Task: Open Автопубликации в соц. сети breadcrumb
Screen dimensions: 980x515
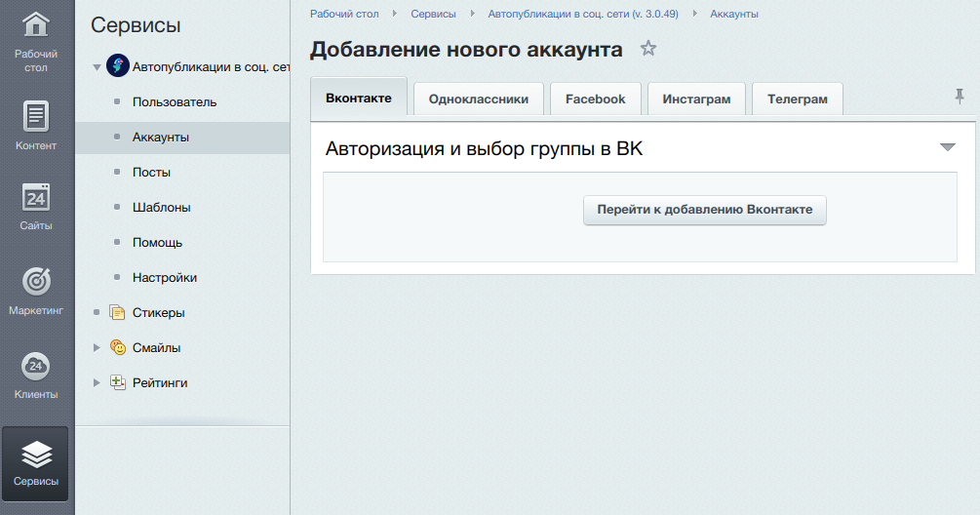Action: point(583,14)
